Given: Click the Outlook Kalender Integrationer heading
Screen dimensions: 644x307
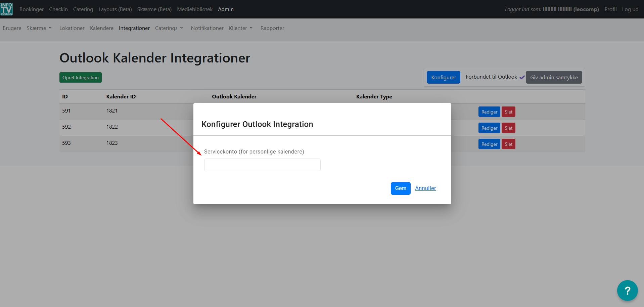Looking at the screenshot, I should pos(155,58).
